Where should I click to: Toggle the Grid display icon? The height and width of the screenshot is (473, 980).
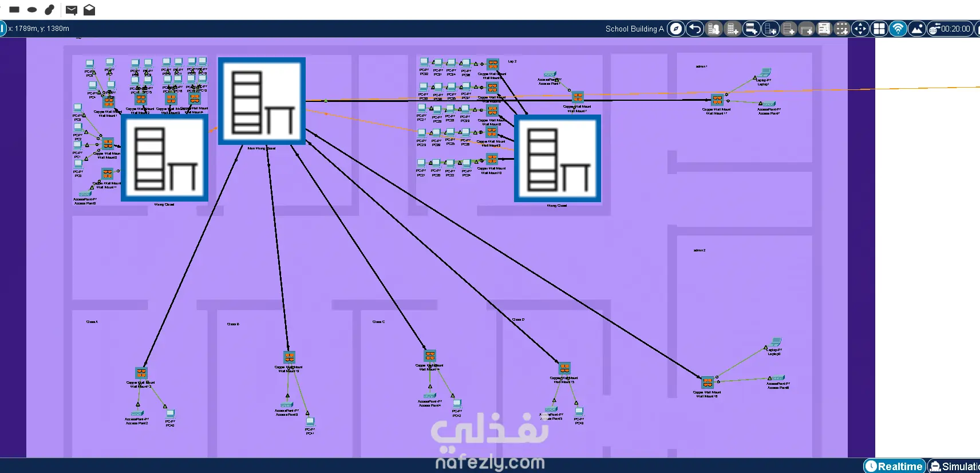coord(879,29)
